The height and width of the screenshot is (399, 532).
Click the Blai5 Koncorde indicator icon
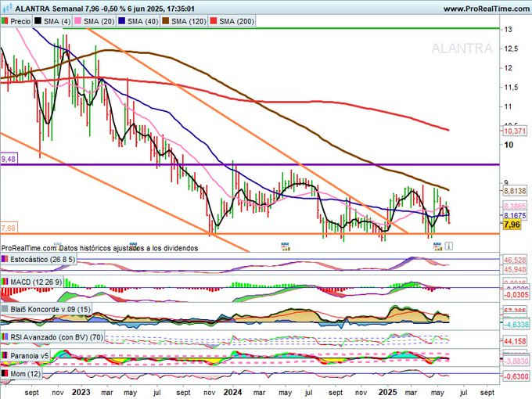pyautogui.click(x=5, y=309)
